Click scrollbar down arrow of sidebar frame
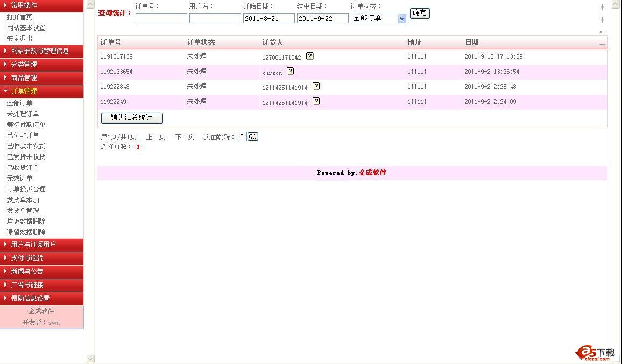This screenshot has height=364, width=622. (x=90, y=359)
